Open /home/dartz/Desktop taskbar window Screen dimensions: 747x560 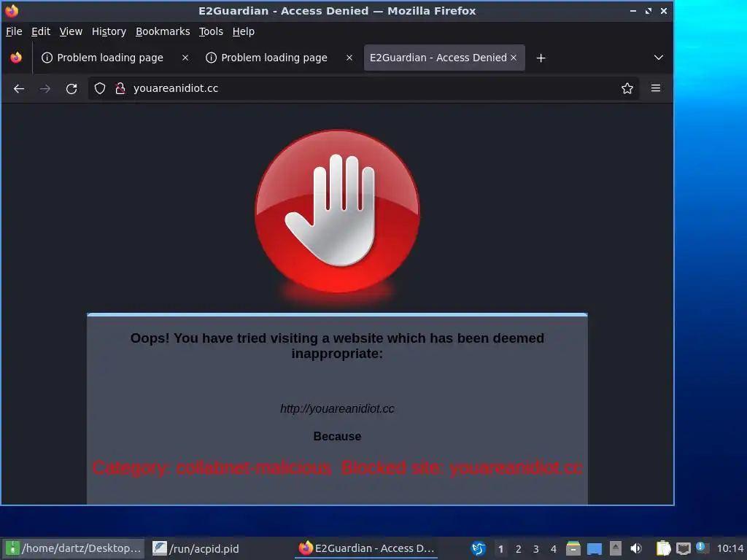click(73, 548)
